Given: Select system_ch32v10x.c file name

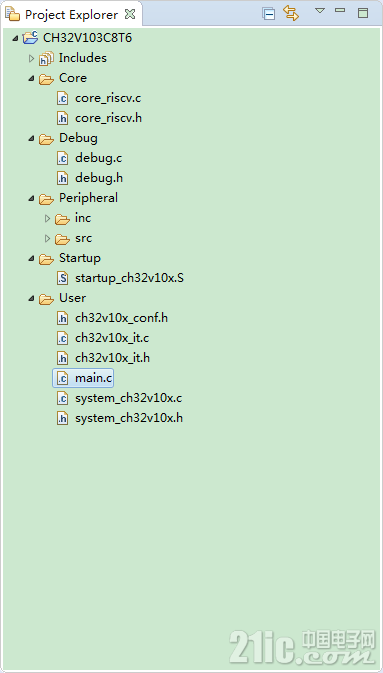Looking at the screenshot, I should click(x=128, y=398).
